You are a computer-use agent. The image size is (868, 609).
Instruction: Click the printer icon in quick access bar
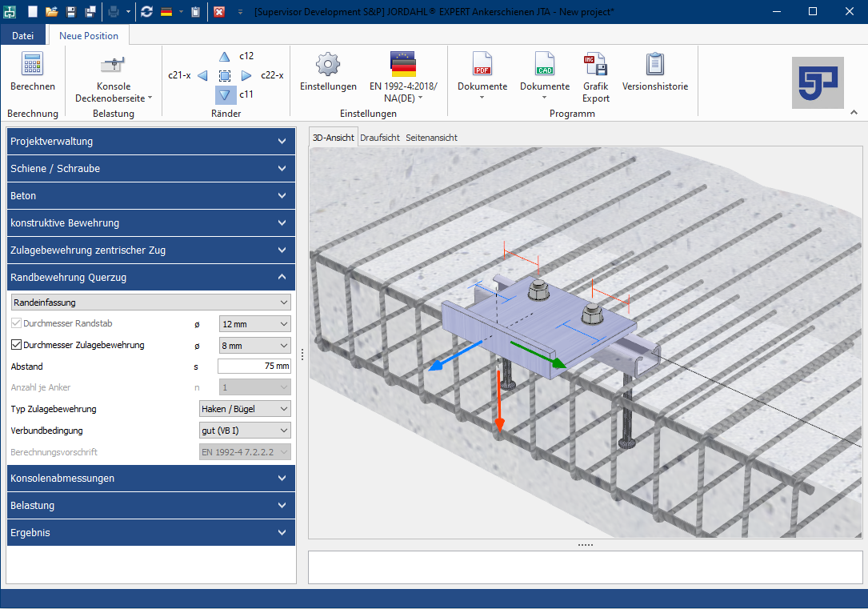click(114, 12)
